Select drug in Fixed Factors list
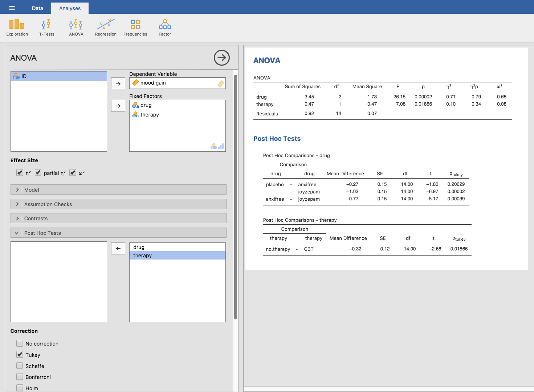Image resolution: width=534 pixels, height=392 pixels. coord(178,105)
